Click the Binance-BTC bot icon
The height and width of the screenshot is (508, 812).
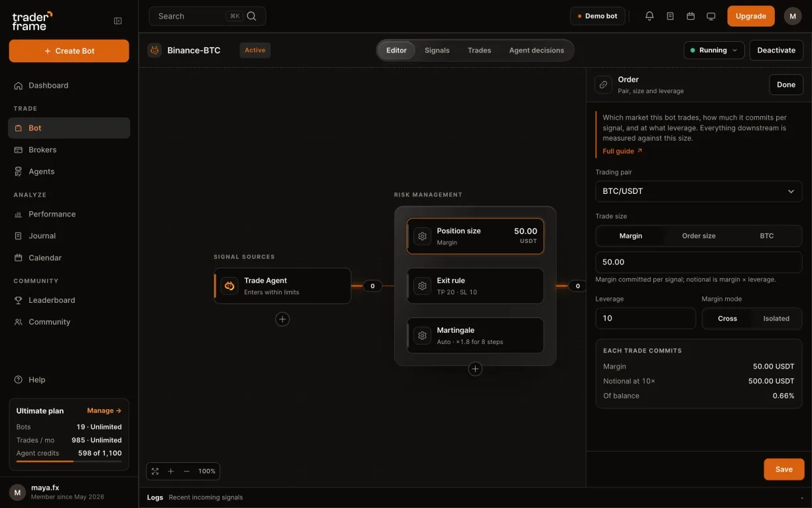[155, 50]
